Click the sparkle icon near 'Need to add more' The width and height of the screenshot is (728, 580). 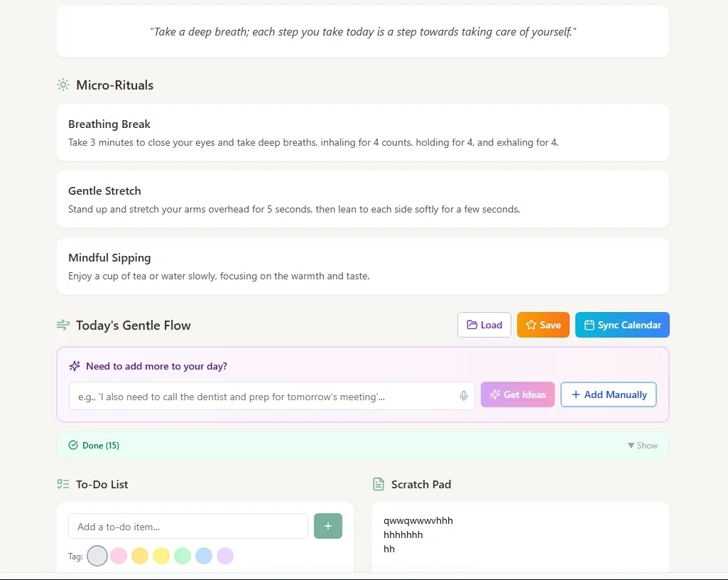pyautogui.click(x=75, y=366)
